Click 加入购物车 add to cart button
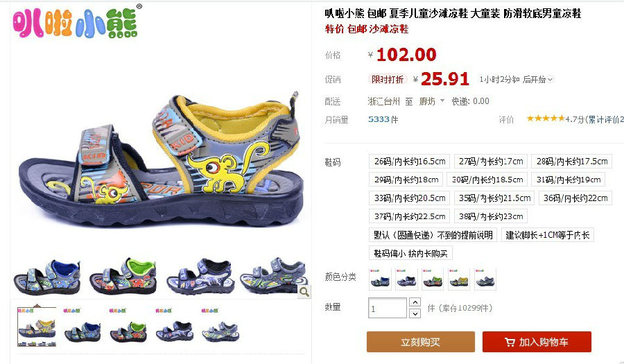624x364 pixels. pyautogui.click(x=537, y=342)
